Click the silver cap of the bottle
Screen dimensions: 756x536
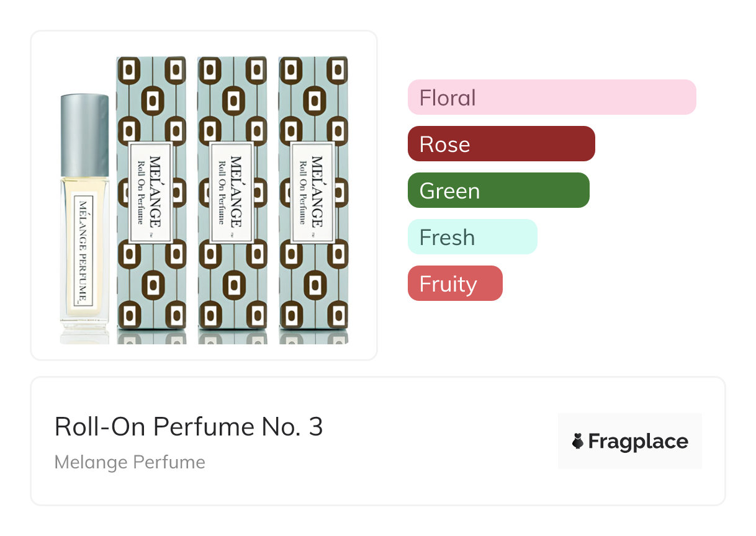pos(85,135)
